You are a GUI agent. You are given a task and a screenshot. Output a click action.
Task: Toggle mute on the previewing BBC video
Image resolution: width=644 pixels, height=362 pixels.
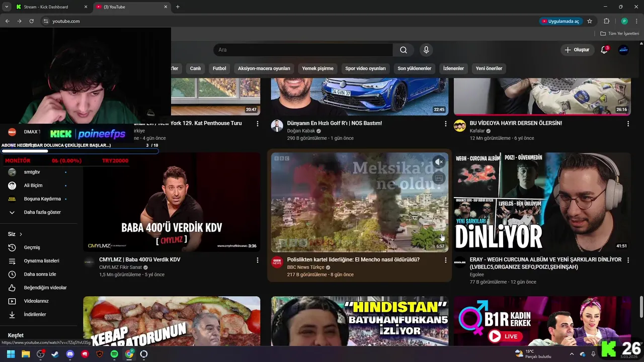[x=439, y=162]
